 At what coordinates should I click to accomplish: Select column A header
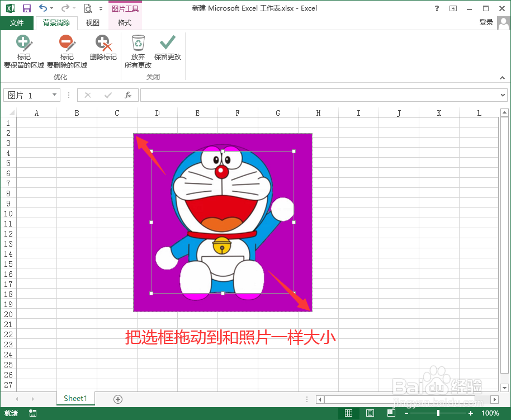[x=36, y=113]
